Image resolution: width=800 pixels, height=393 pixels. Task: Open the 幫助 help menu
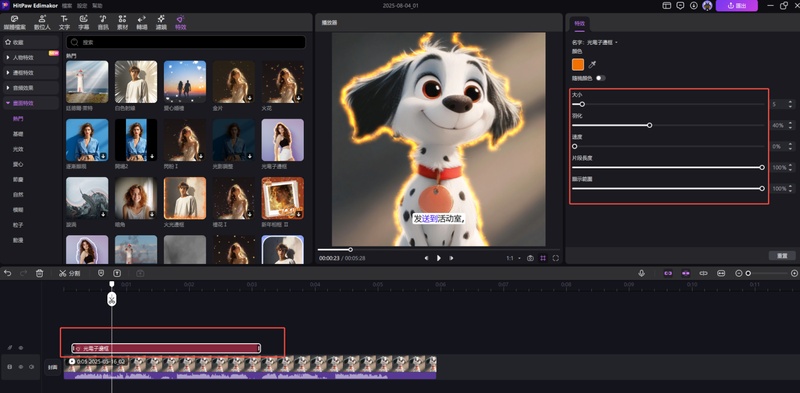97,6
